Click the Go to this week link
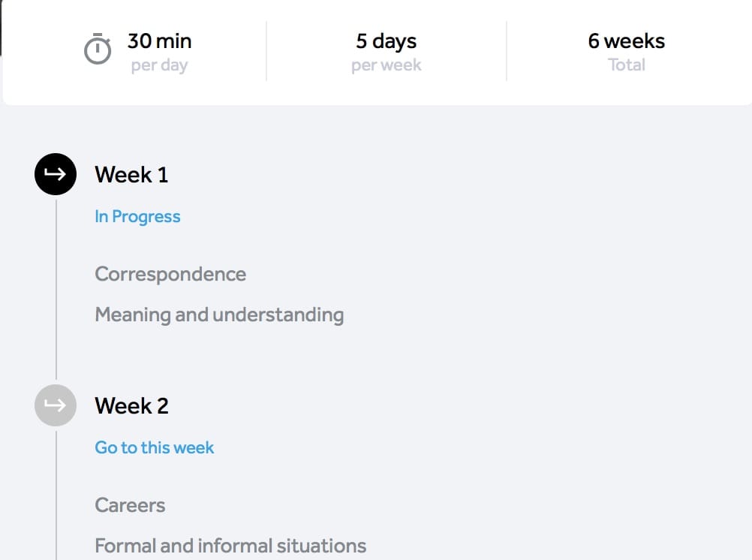Image resolution: width=752 pixels, height=560 pixels. pos(154,448)
